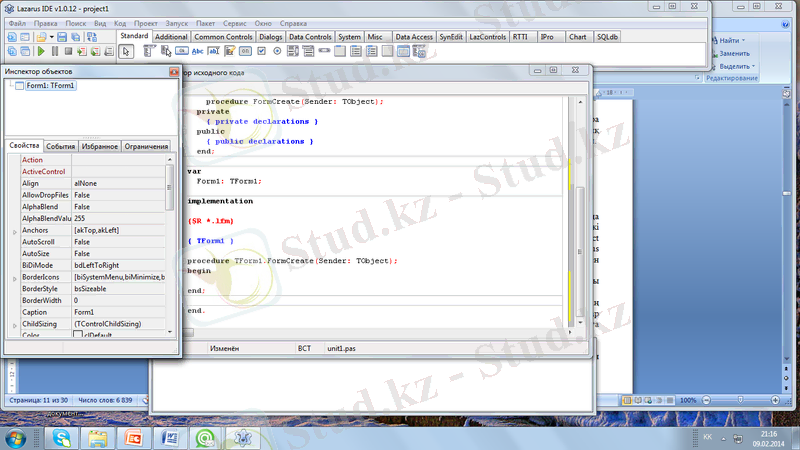Click the Caption property value field
Screen dimensions: 800x450
pos(117,312)
